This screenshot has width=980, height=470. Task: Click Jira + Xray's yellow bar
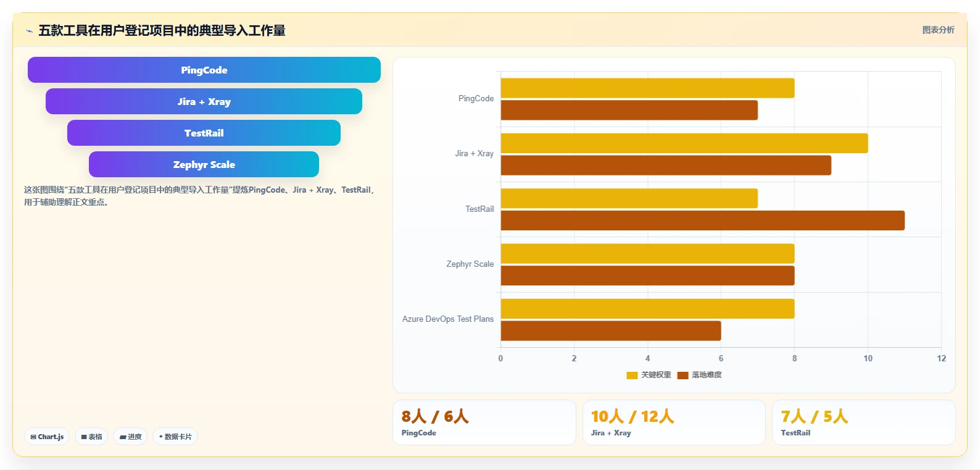[684, 143]
